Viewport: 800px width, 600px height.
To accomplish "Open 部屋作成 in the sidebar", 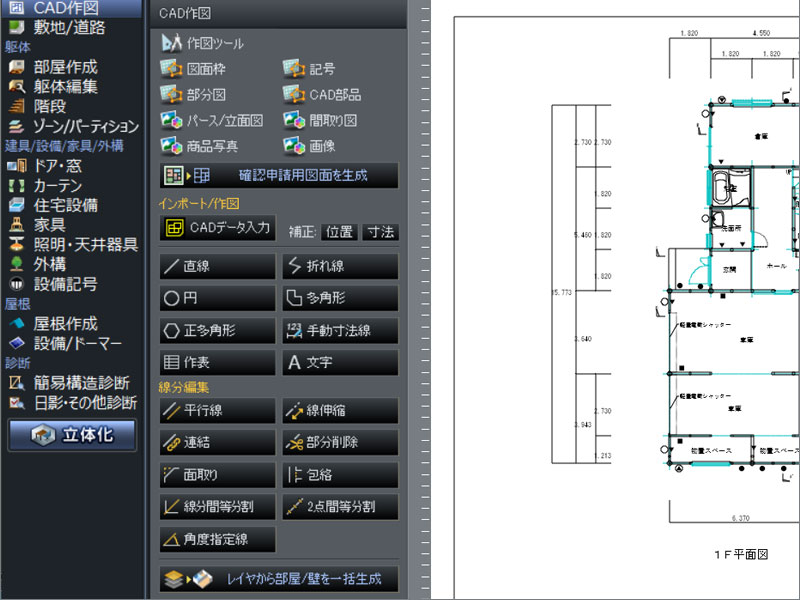I will (x=65, y=67).
